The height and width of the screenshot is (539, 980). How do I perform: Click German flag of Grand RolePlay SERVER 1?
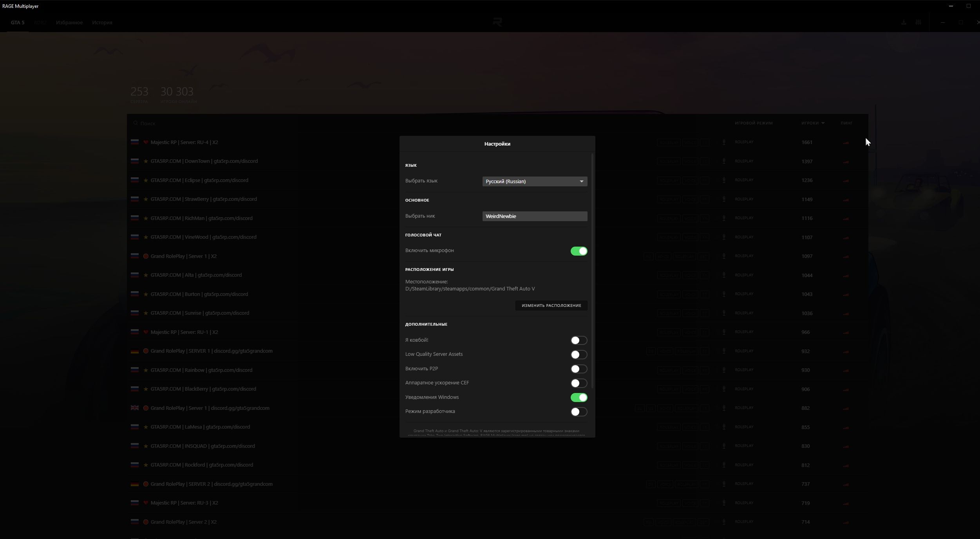(x=135, y=351)
